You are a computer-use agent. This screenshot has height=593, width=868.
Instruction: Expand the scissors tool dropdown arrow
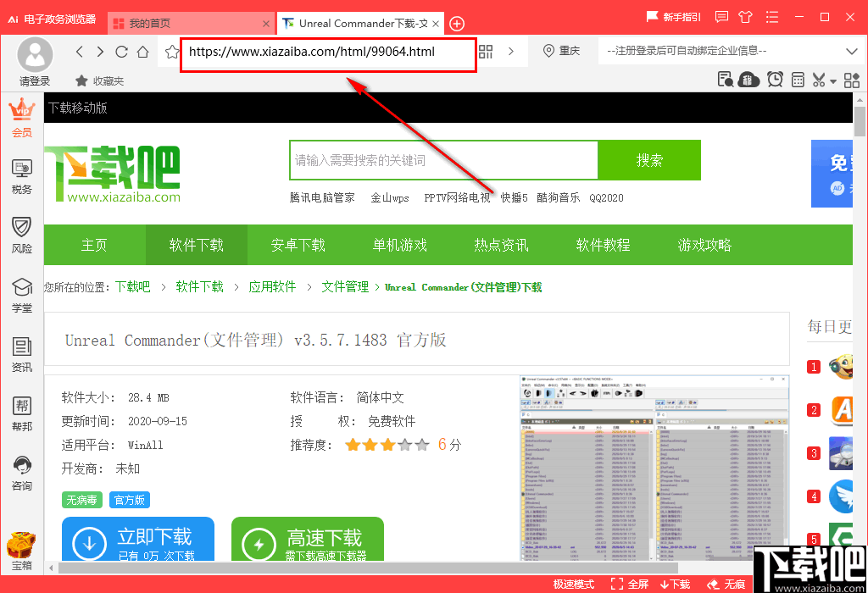[832, 80]
